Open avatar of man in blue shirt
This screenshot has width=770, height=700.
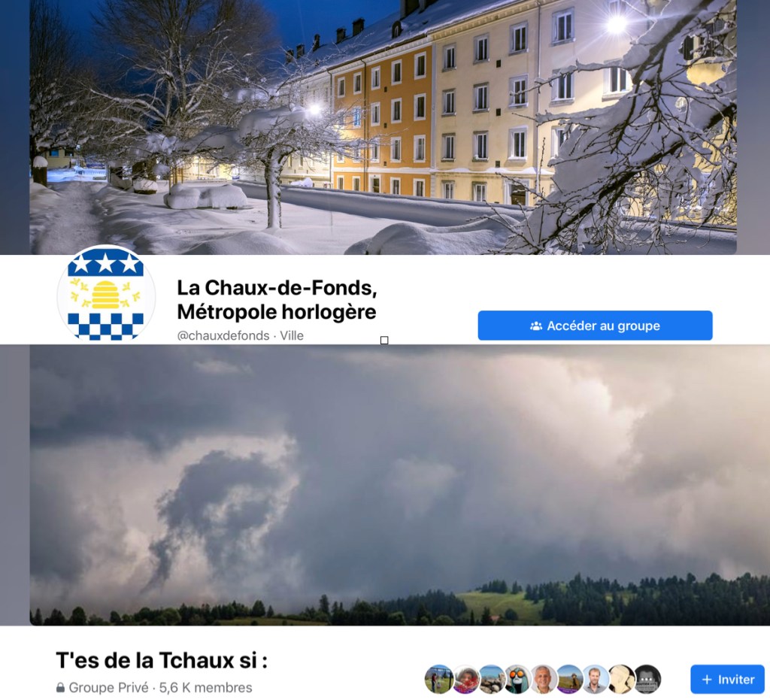(x=596, y=680)
